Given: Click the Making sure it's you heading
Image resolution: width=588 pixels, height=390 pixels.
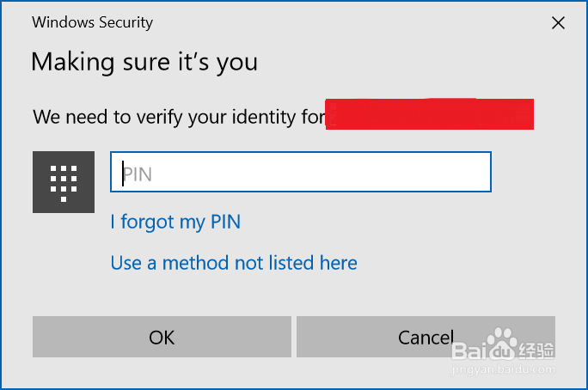Looking at the screenshot, I should [x=144, y=62].
